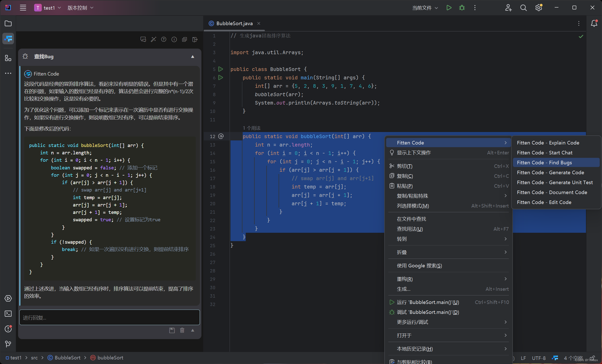
Task: Open a new chat in Fitten Code panel
Action: point(143,39)
